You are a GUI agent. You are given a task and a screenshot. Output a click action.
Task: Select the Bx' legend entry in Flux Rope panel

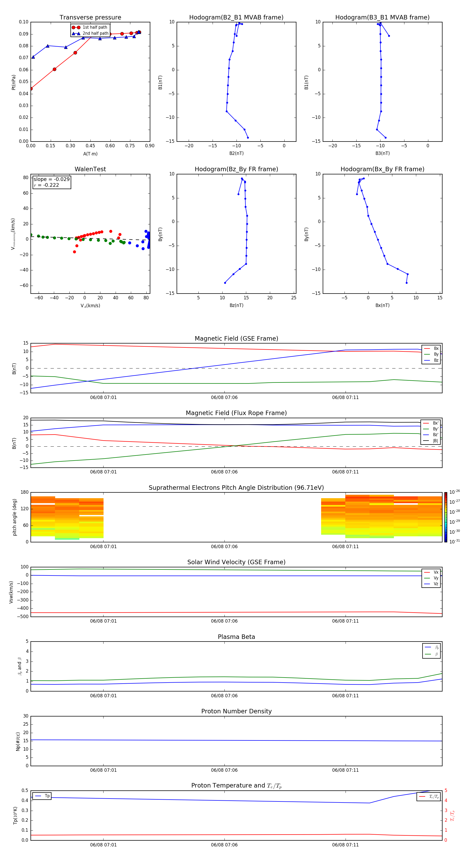click(x=431, y=423)
